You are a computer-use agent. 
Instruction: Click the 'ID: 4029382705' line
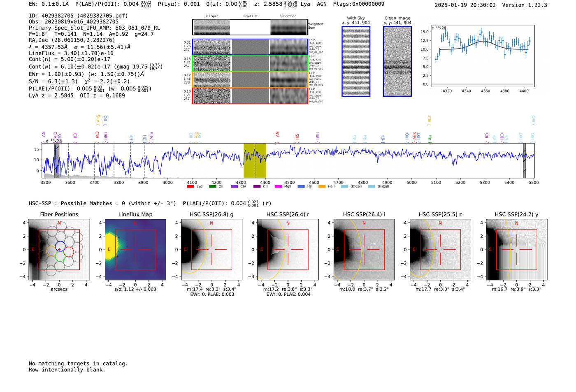tap(78, 16)
